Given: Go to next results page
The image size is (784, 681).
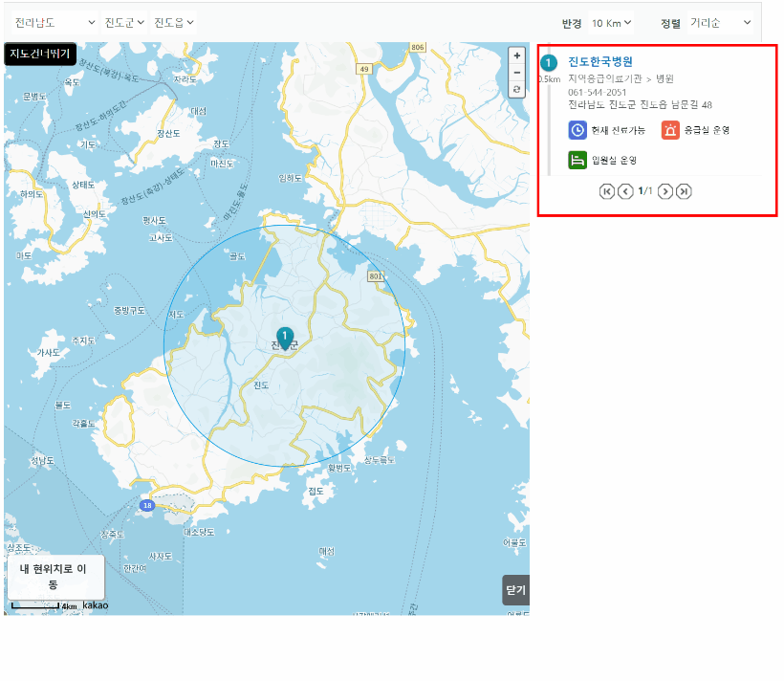Looking at the screenshot, I should 665,191.
